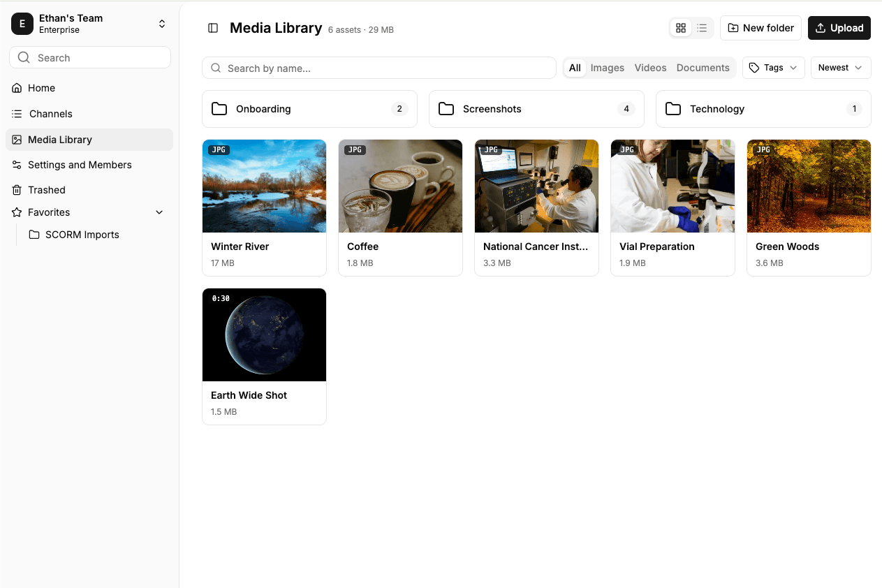Select the Videos filter tab
This screenshot has width=882, height=588.
[x=650, y=68]
